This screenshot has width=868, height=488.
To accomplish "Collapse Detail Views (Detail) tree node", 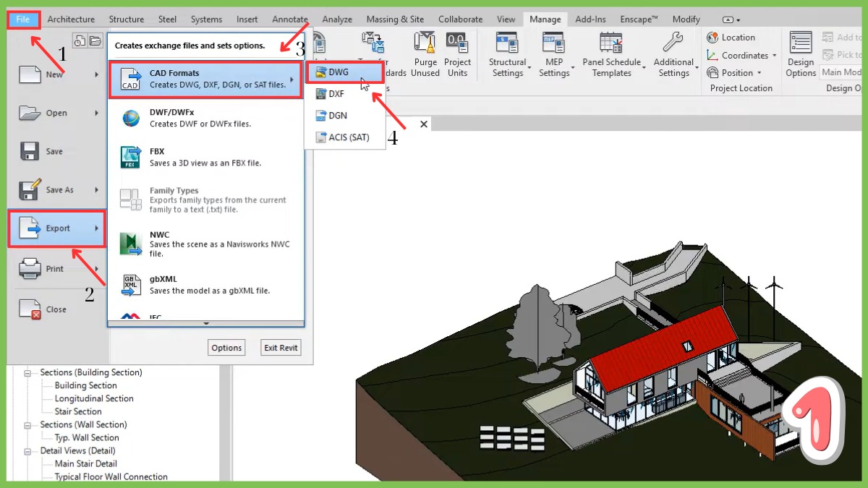I will [x=28, y=451].
